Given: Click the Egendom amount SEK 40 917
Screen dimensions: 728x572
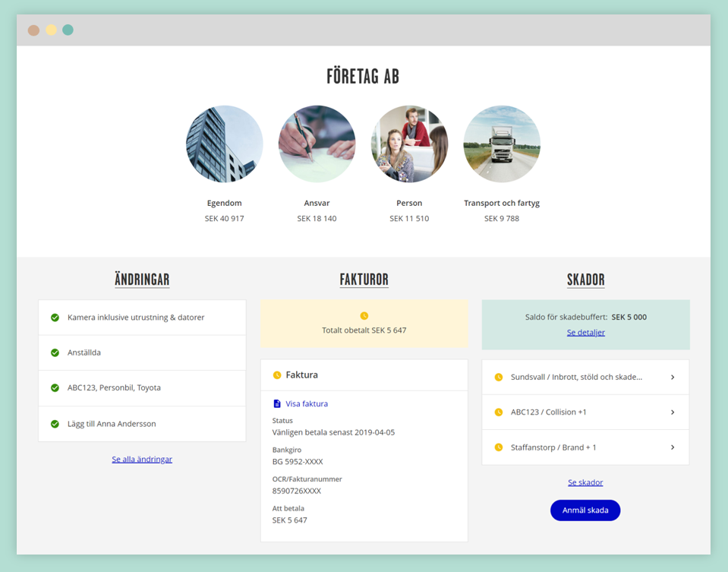Looking at the screenshot, I should (x=224, y=218).
